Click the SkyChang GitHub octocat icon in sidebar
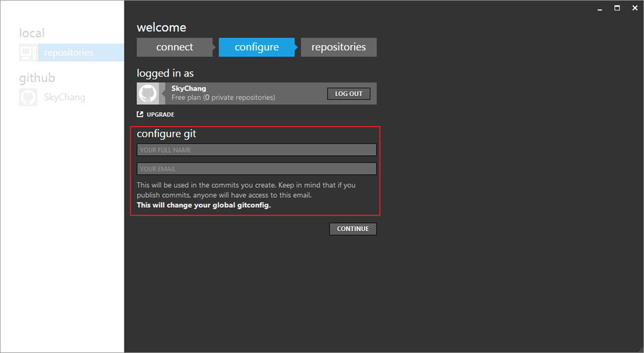The image size is (644, 353). point(28,97)
